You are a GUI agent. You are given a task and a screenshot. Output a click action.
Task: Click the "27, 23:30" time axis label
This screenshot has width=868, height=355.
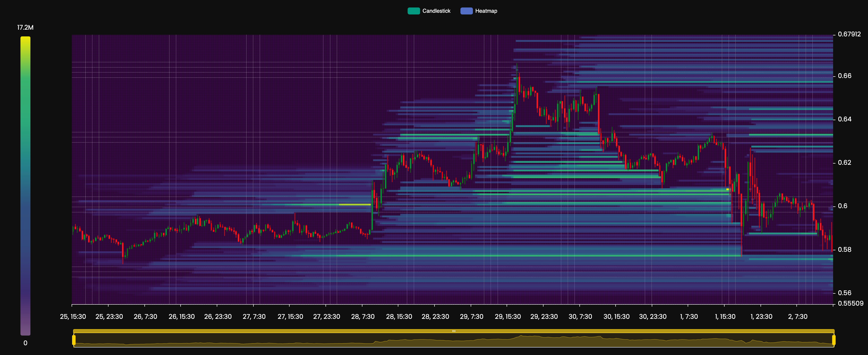(x=326, y=317)
